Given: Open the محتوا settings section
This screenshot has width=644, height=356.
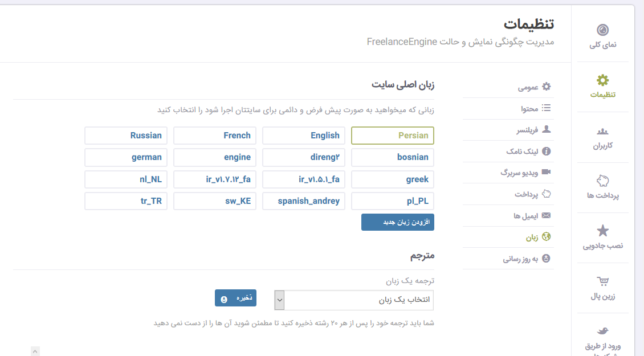Looking at the screenshot, I should (x=508, y=108).
